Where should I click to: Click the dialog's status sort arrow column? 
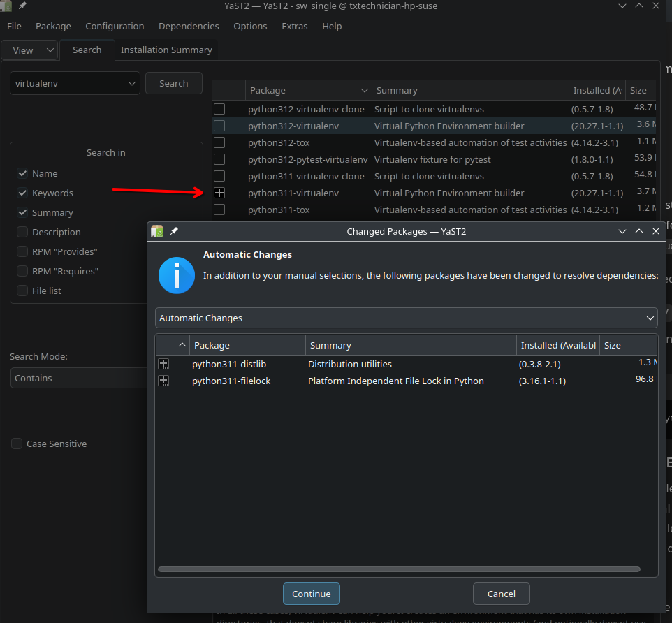173,345
